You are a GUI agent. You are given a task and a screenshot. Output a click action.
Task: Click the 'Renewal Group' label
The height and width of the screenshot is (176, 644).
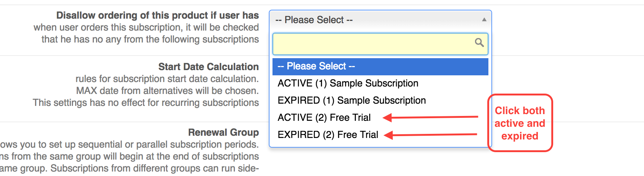tap(223, 132)
